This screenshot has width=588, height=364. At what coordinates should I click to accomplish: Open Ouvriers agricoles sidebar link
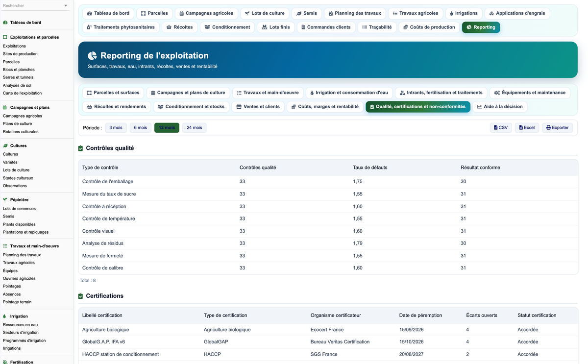(x=19, y=278)
